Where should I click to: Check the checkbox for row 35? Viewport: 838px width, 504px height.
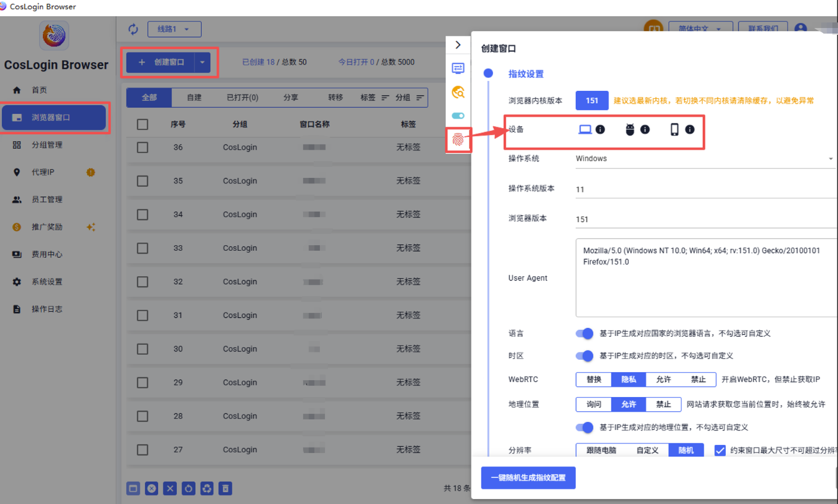click(143, 181)
